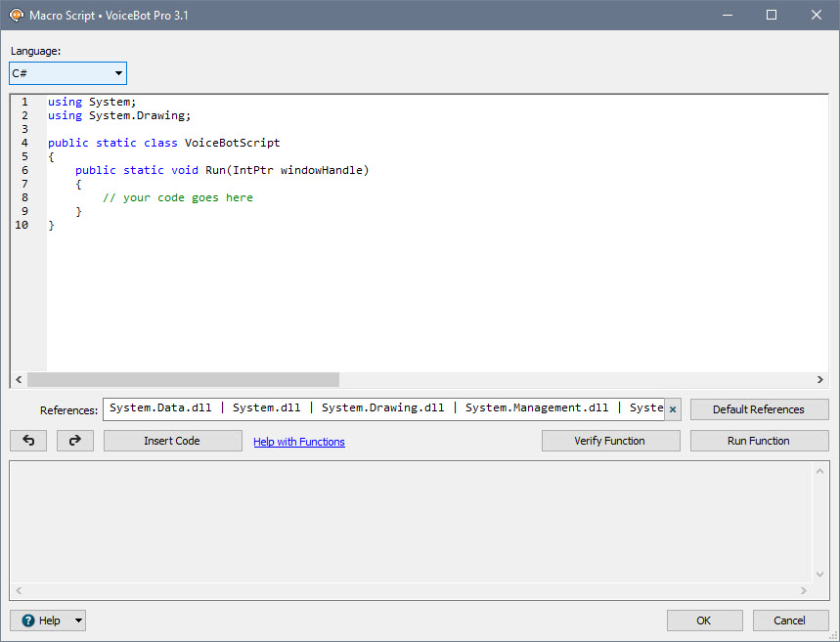Run the Verify Function check
This screenshot has height=642, width=840.
click(610, 440)
